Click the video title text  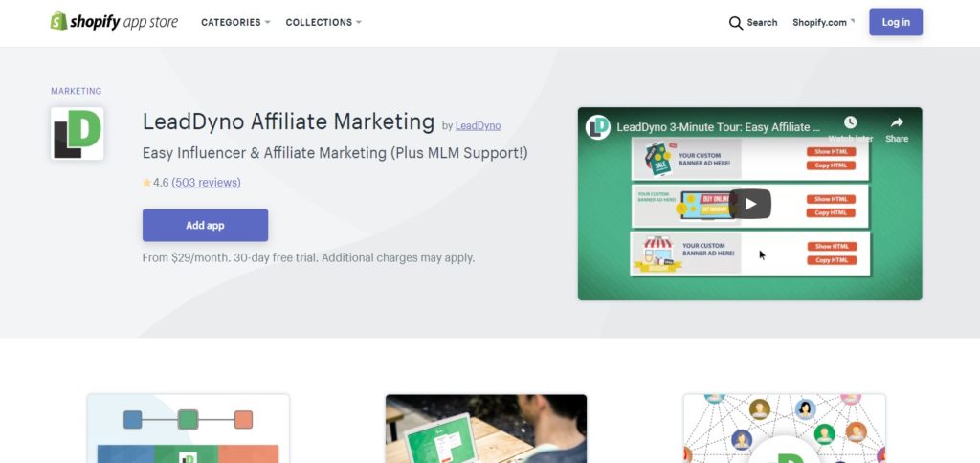(x=718, y=127)
